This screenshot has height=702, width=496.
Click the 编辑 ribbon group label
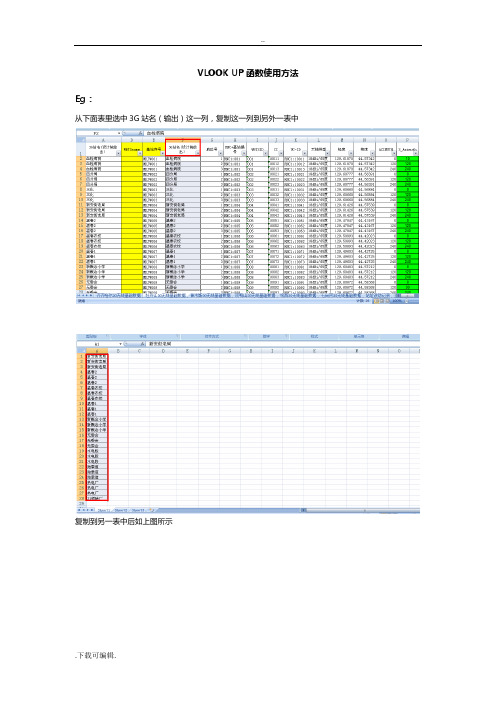[405, 336]
